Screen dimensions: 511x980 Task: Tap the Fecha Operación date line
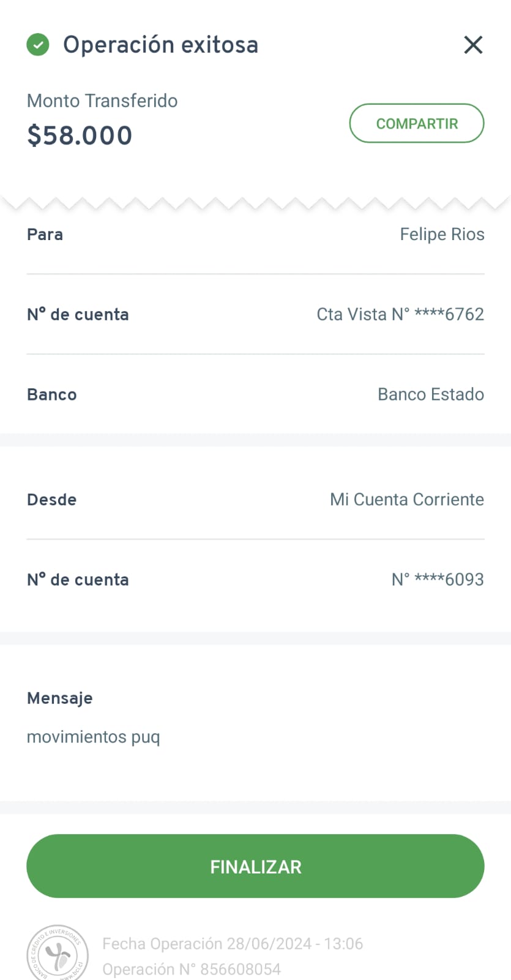(233, 943)
